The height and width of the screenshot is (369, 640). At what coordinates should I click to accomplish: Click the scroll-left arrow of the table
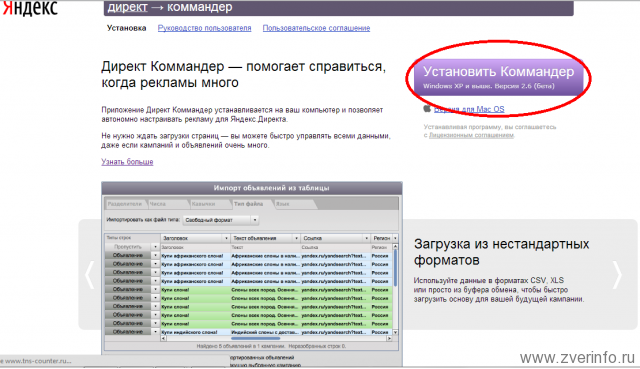point(164,338)
